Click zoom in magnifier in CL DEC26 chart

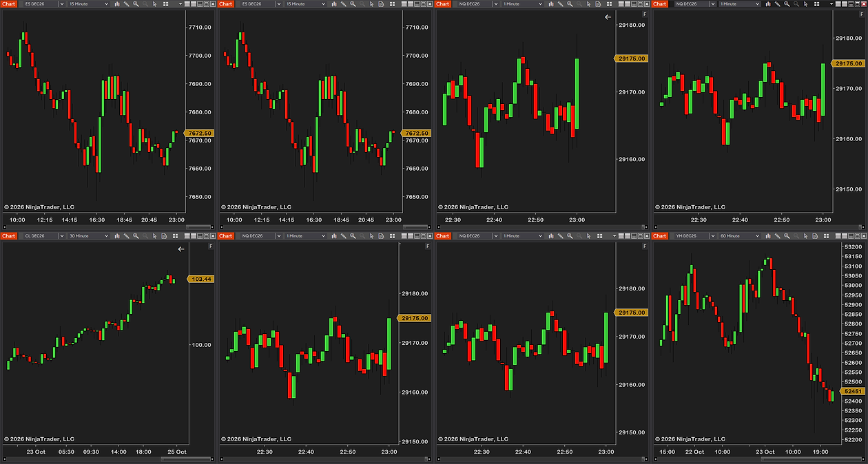[x=136, y=236]
